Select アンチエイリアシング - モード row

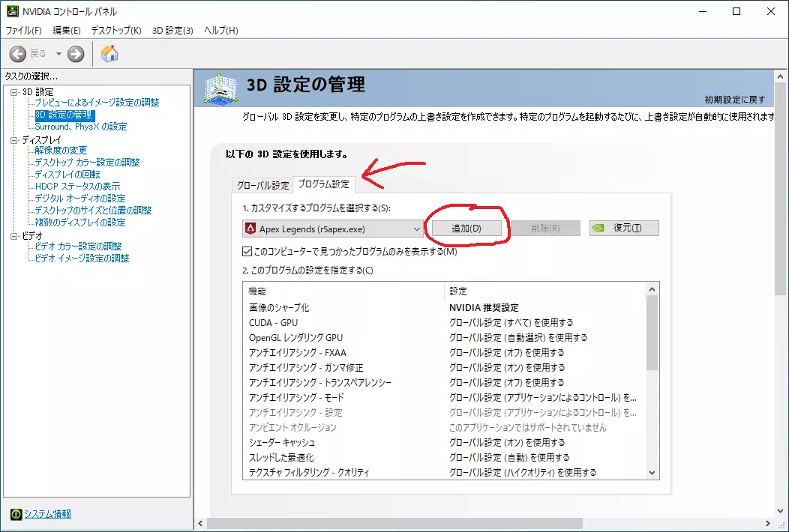tap(444, 398)
